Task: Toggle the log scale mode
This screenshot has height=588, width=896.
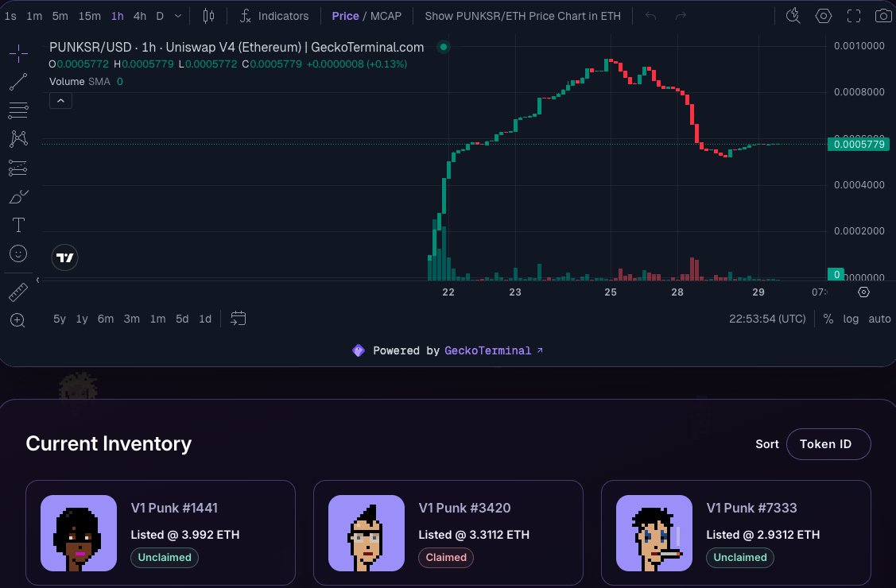Action: coord(851,319)
